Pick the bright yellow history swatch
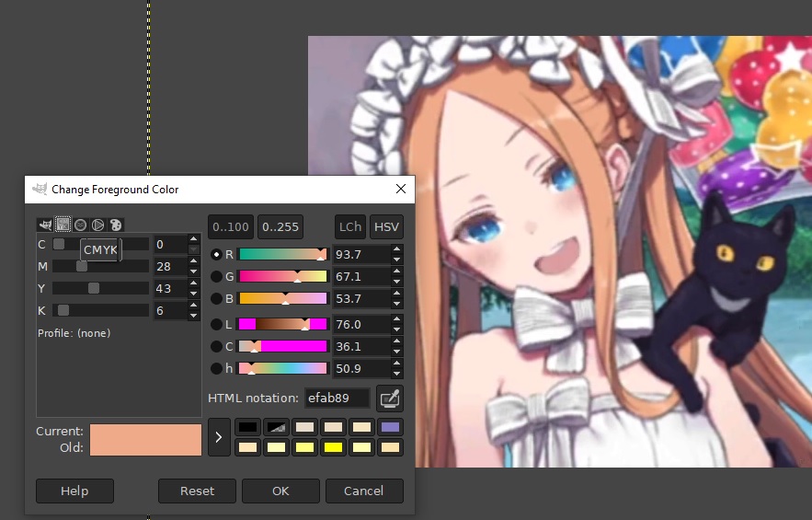 tap(333, 447)
